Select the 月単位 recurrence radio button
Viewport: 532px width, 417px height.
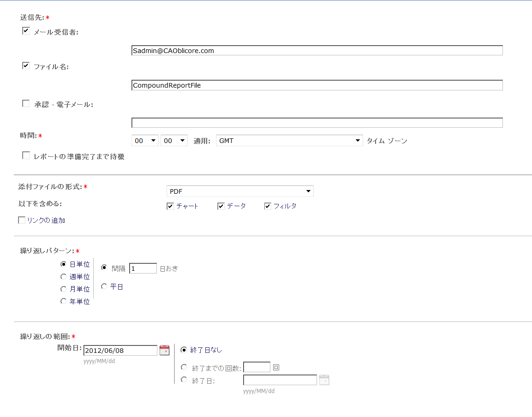63,289
